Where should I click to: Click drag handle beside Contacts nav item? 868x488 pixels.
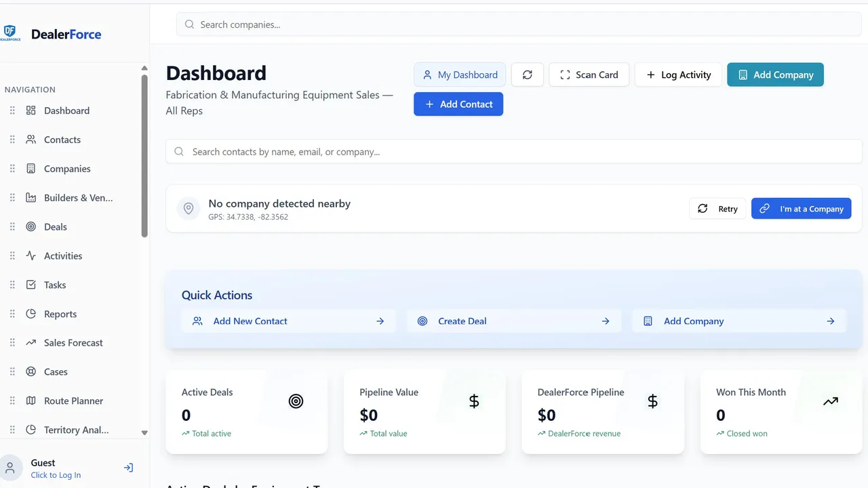tap(12, 140)
